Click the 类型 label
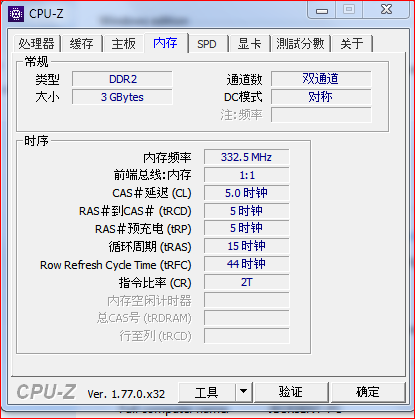Image resolution: width=415 pixels, height=419 pixels. 48,80
